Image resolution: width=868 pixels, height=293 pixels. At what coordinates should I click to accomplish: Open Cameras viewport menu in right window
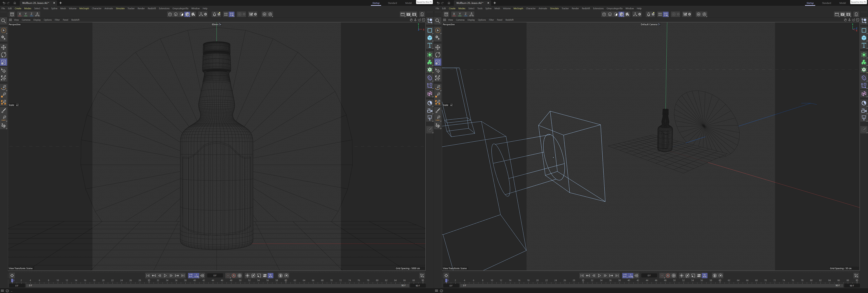tap(460, 20)
